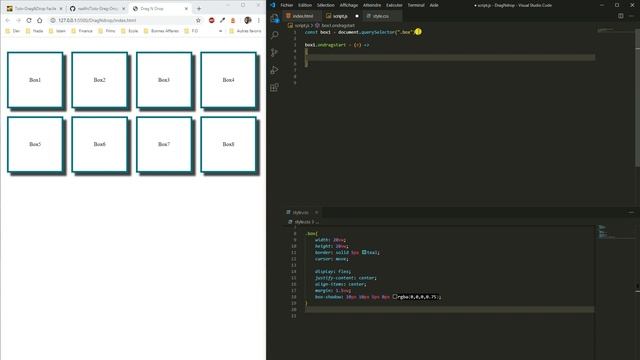Bookmark this page with the star icon

coord(198,20)
